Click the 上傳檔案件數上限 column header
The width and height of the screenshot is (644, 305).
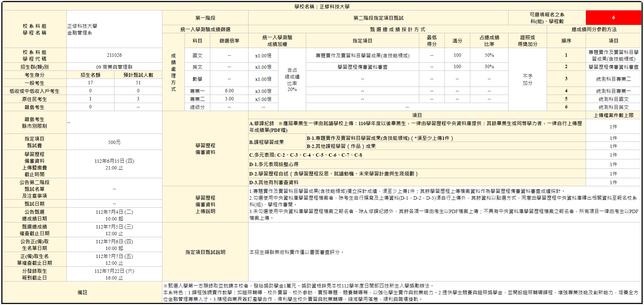click(x=613, y=115)
